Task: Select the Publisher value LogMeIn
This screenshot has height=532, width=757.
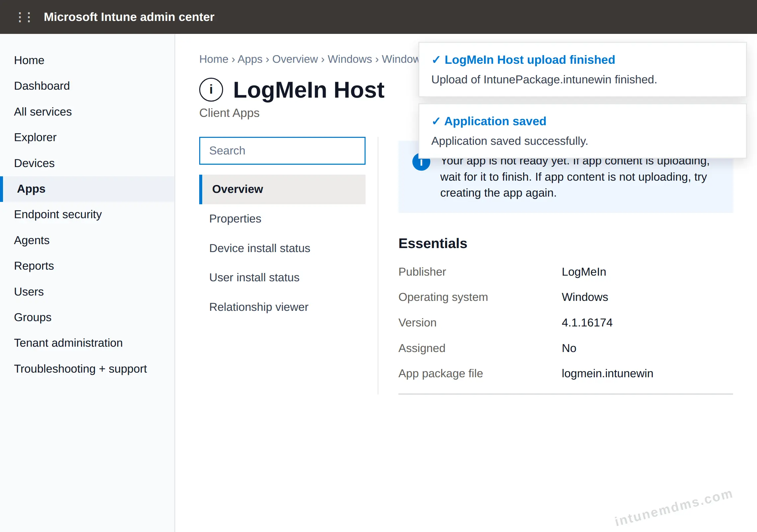Action: click(584, 272)
